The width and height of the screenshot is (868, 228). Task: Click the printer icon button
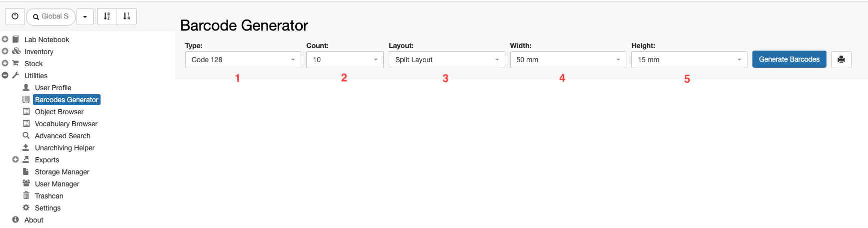click(841, 60)
